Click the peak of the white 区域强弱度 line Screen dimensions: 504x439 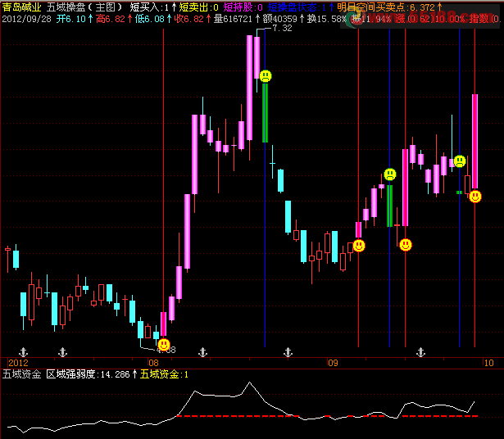pyautogui.click(x=250, y=382)
